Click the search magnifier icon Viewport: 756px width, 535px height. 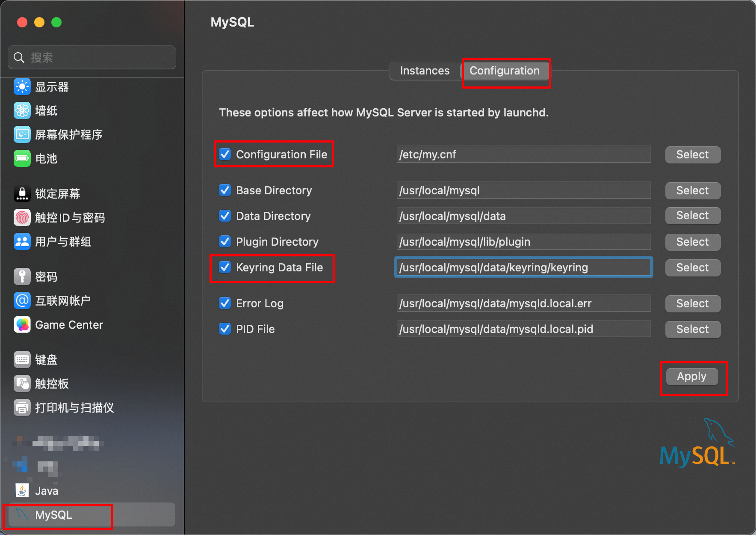click(19, 57)
